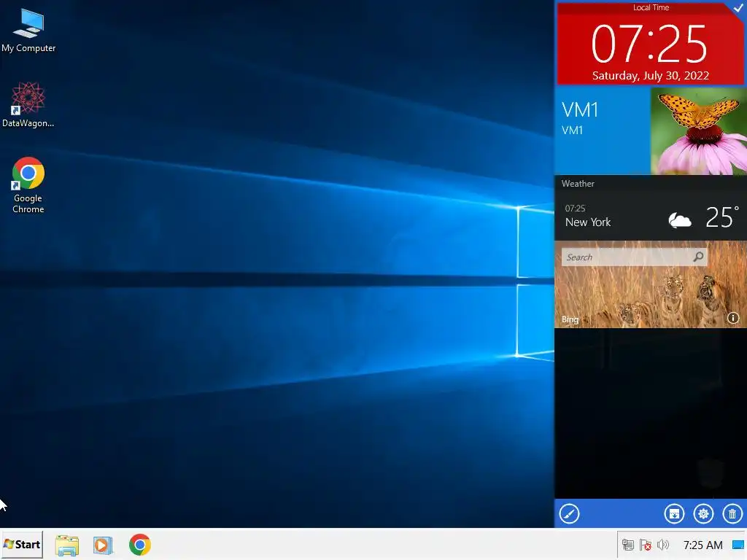Toggle the checkmark on the clock tile
This screenshot has height=560, width=747.
click(739, 7)
